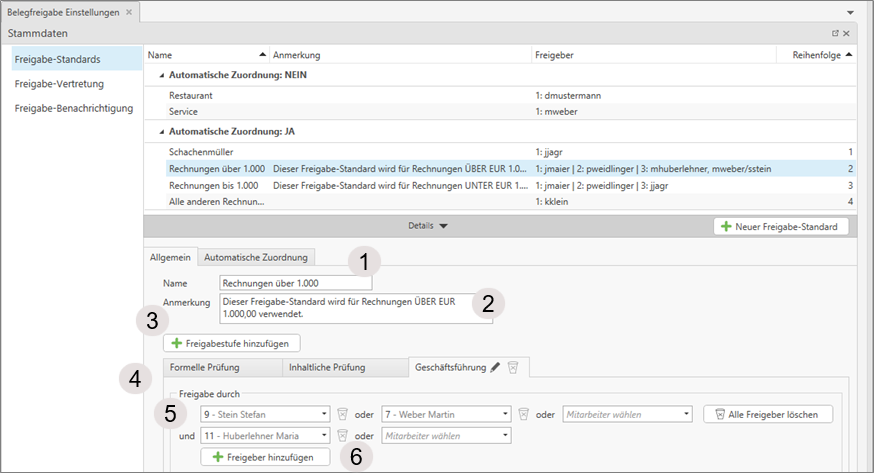Open the Formelle Prüfung tab
This screenshot has height=473, width=874.
coord(205,367)
